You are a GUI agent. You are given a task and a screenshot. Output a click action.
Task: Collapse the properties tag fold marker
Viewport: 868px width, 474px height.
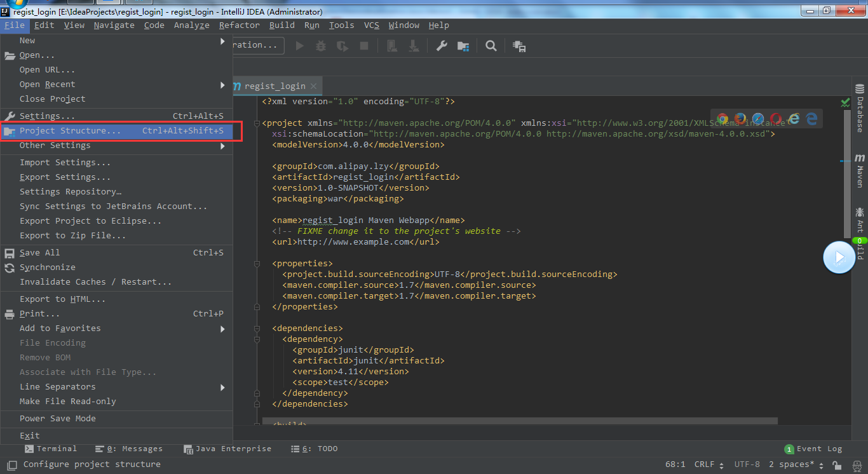pyautogui.click(x=257, y=263)
